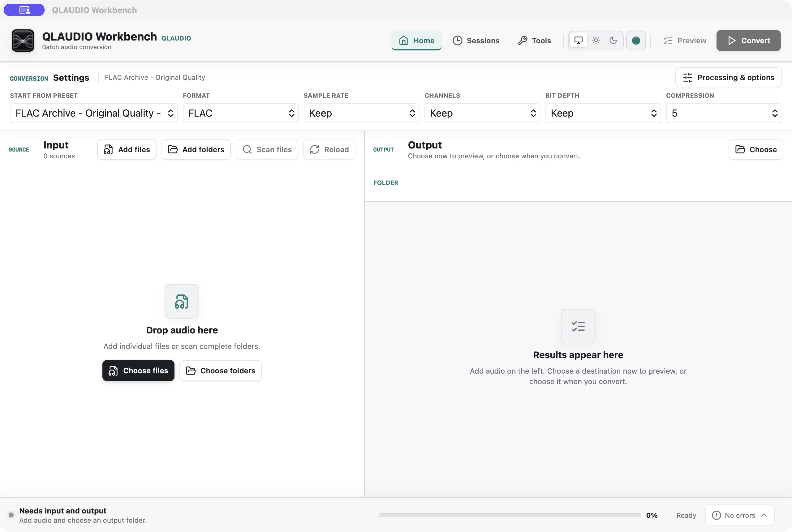
Task: Click the "Ready" status label
Action: tap(686, 515)
